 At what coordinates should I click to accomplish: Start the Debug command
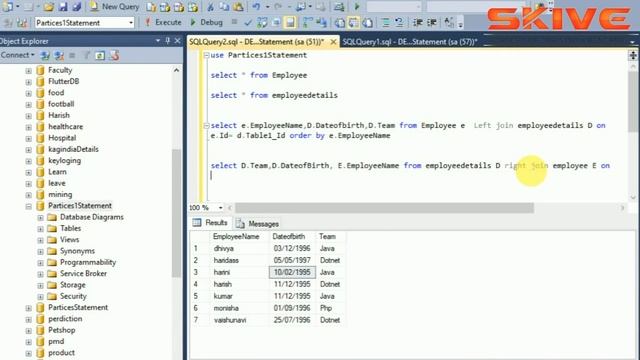point(207,22)
